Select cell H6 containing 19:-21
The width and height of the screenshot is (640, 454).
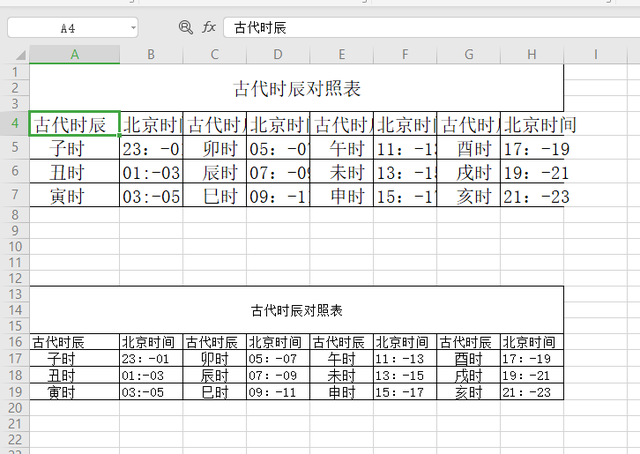532,171
